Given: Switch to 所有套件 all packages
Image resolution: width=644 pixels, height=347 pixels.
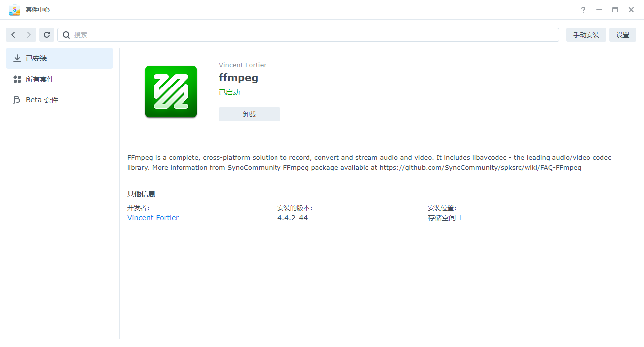Looking at the screenshot, I should coord(60,79).
